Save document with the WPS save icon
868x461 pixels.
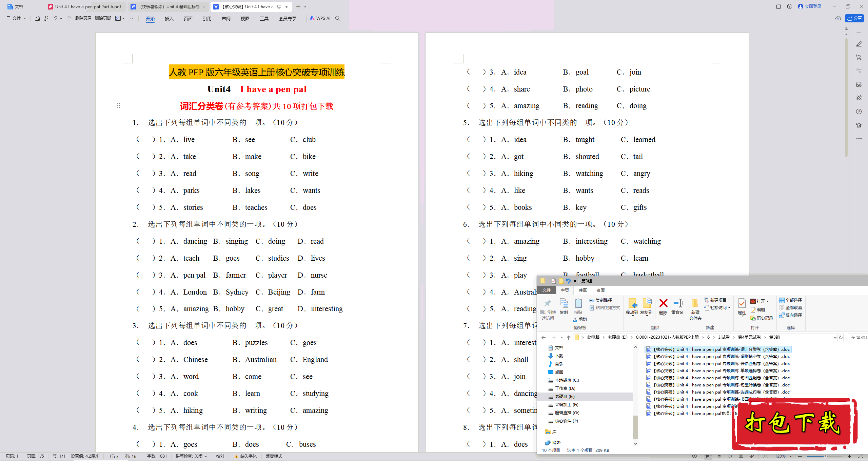tap(37, 18)
